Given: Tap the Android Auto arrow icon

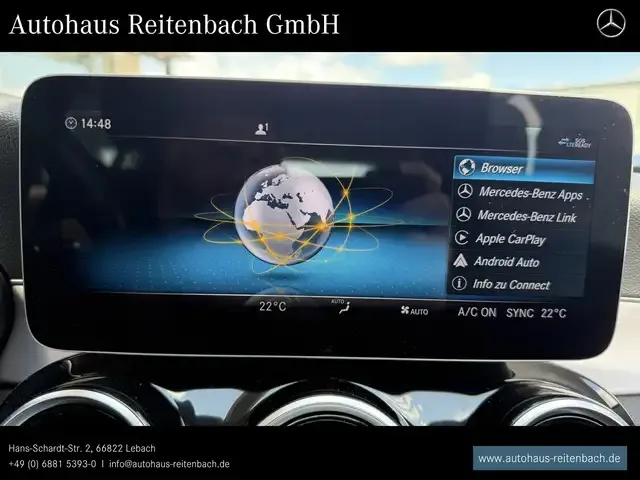Looking at the screenshot, I should click(460, 260).
